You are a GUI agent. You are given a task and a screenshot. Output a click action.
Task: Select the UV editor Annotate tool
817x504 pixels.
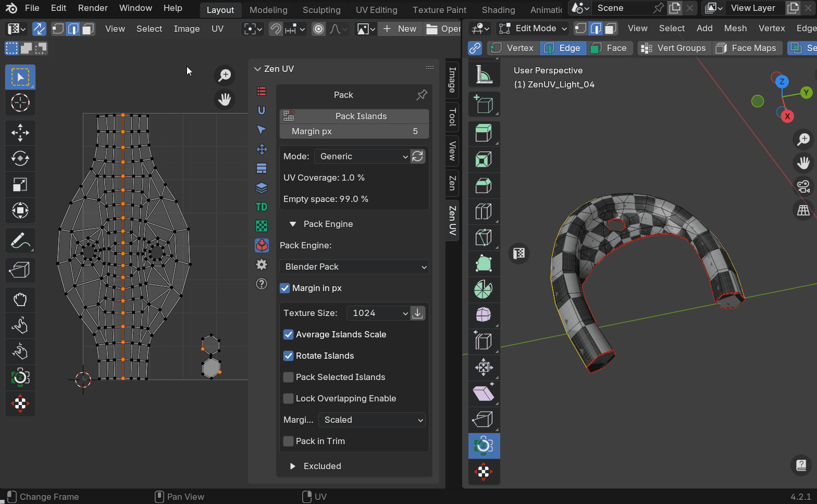point(20,241)
